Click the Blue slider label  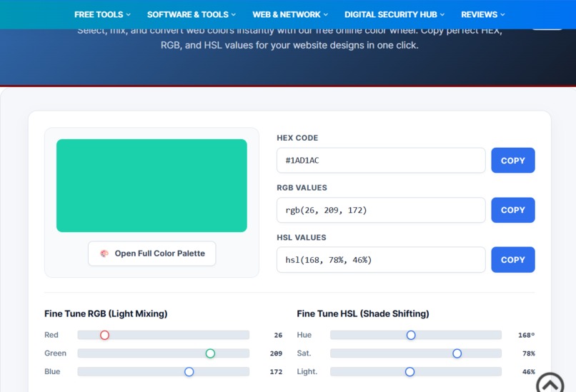coord(52,372)
